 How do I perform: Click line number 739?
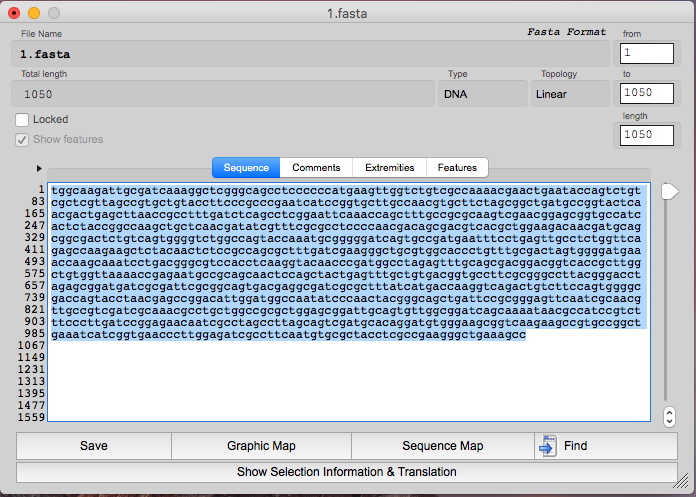35,297
